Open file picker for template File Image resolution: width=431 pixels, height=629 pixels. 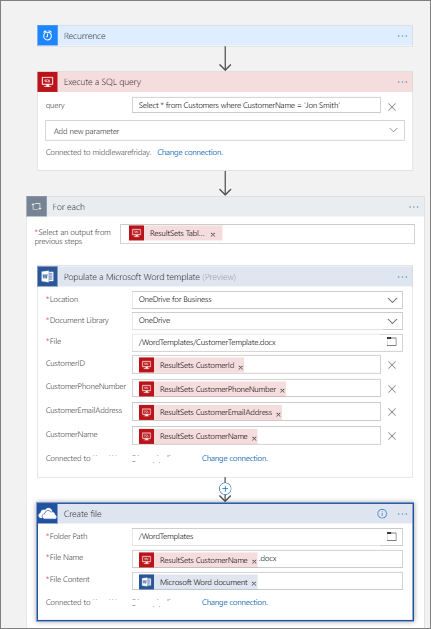click(x=391, y=342)
